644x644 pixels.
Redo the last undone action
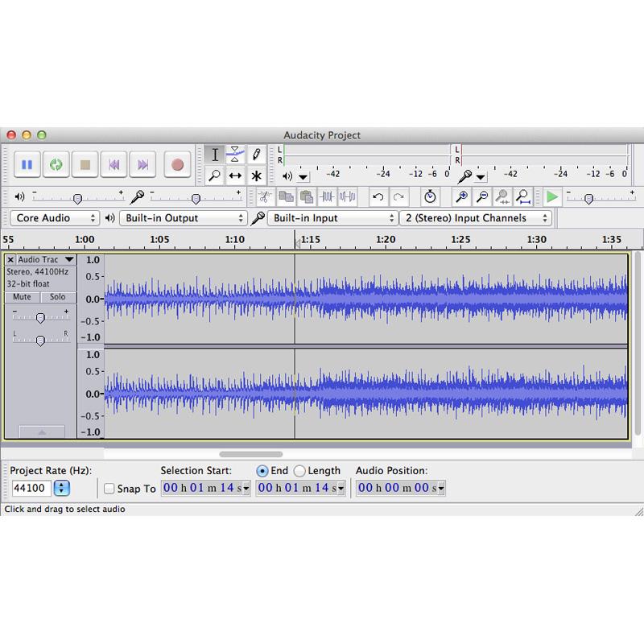click(x=398, y=197)
